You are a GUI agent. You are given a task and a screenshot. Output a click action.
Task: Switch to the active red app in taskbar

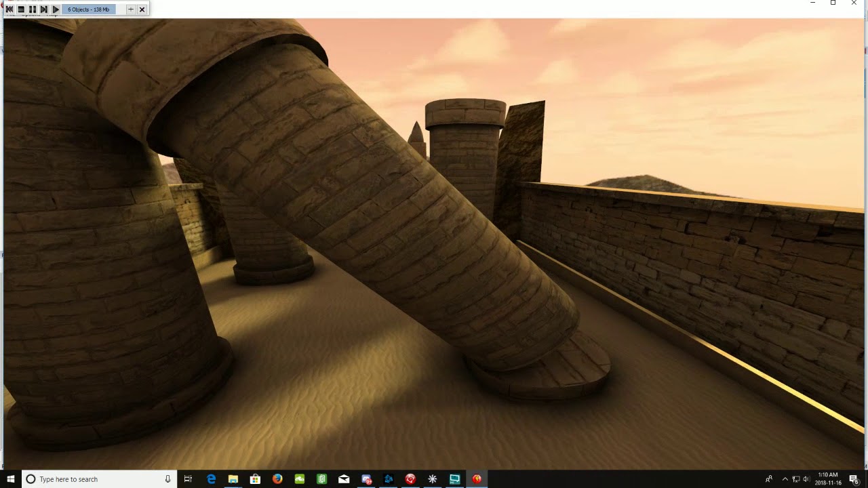477,479
